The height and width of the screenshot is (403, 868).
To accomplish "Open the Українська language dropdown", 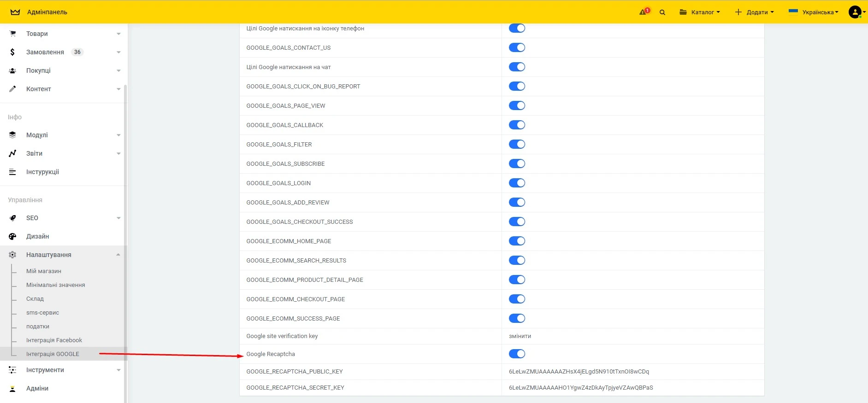I will (x=814, y=12).
